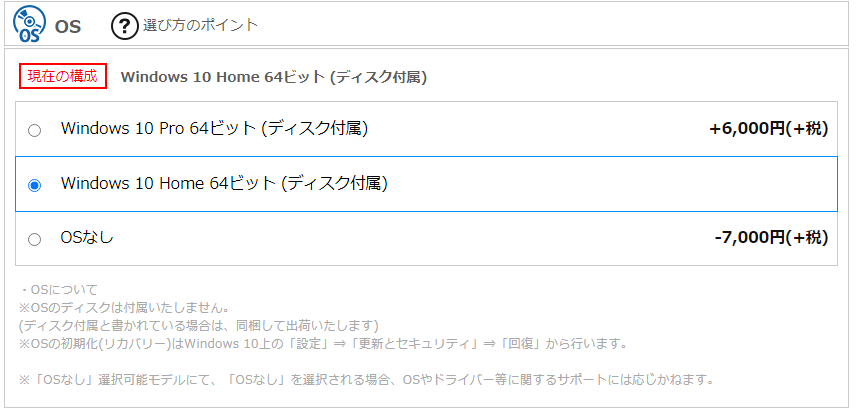Image resolution: width=856 pixels, height=411 pixels.
Task: Select the Windows 10 Pro radio button
Action: [34, 130]
